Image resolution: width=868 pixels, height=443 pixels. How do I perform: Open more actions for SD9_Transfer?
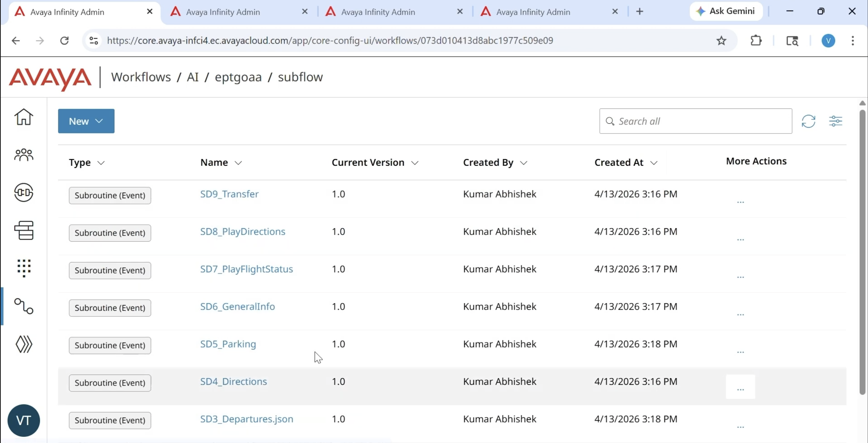[x=740, y=202]
